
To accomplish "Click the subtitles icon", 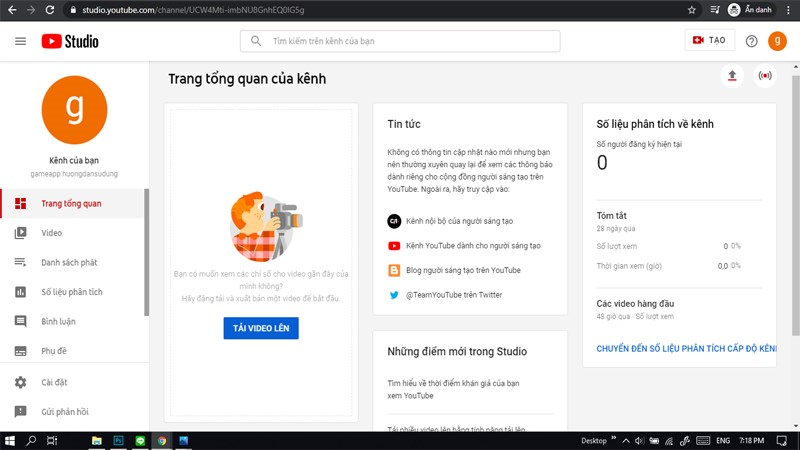I will pos(20,351).
